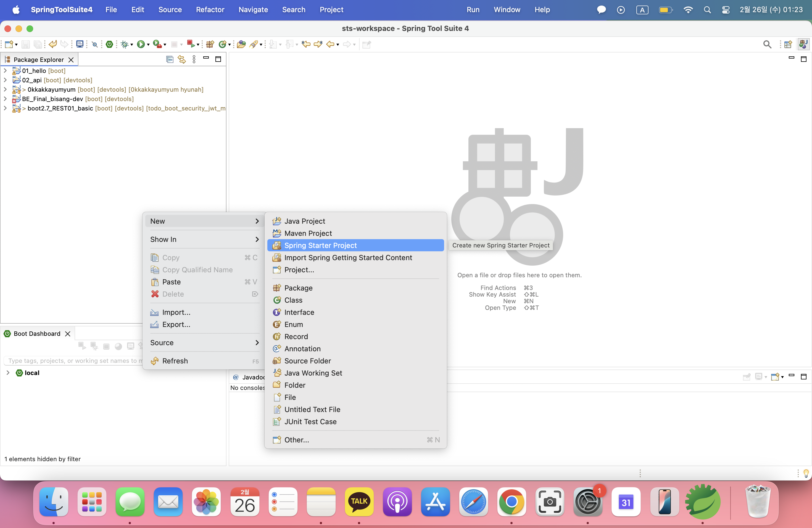
Task: Click the Skip All Breakpoints icon
Action: click(95, 44)
